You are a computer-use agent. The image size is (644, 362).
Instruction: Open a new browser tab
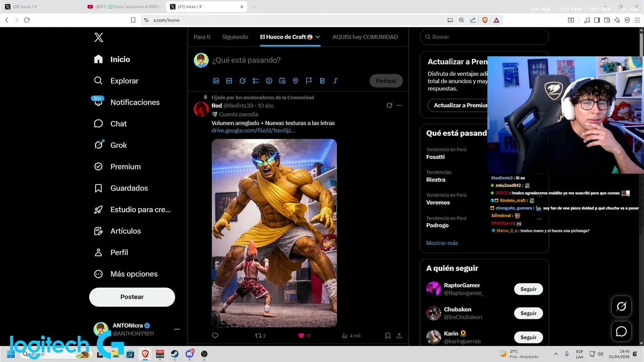tap(254, 7)
